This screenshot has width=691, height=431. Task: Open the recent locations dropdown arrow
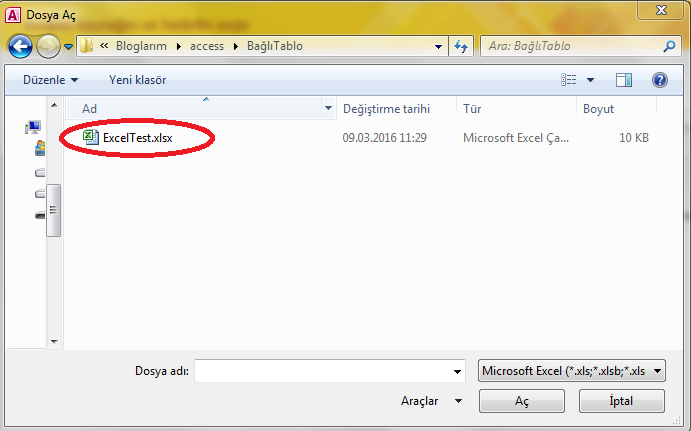click(68, 46)
